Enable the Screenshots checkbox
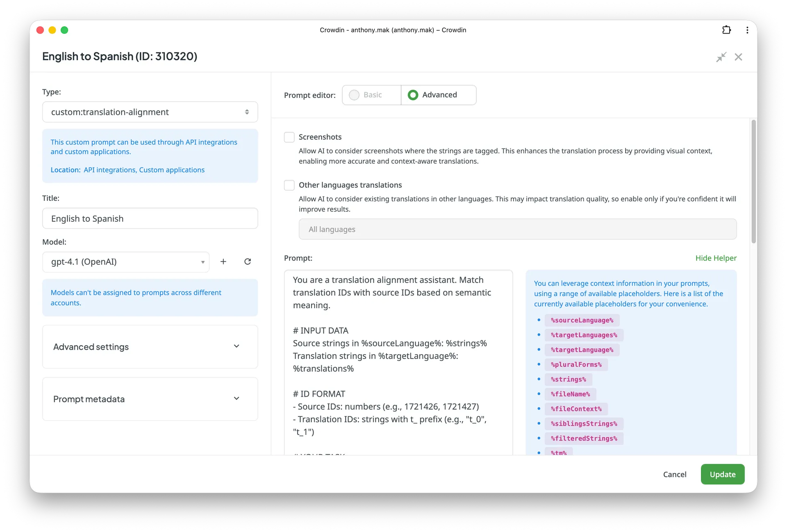The height and width of the screenshot is (532, 787). pos(289,137)
